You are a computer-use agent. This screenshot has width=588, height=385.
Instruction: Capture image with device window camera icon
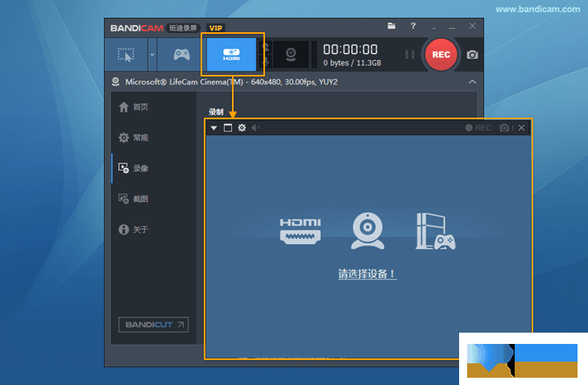click(x=504, y=128)
